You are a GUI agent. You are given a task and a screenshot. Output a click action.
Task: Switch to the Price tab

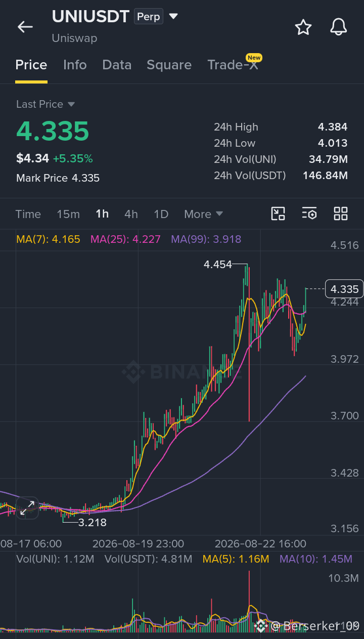click(31, 65)
